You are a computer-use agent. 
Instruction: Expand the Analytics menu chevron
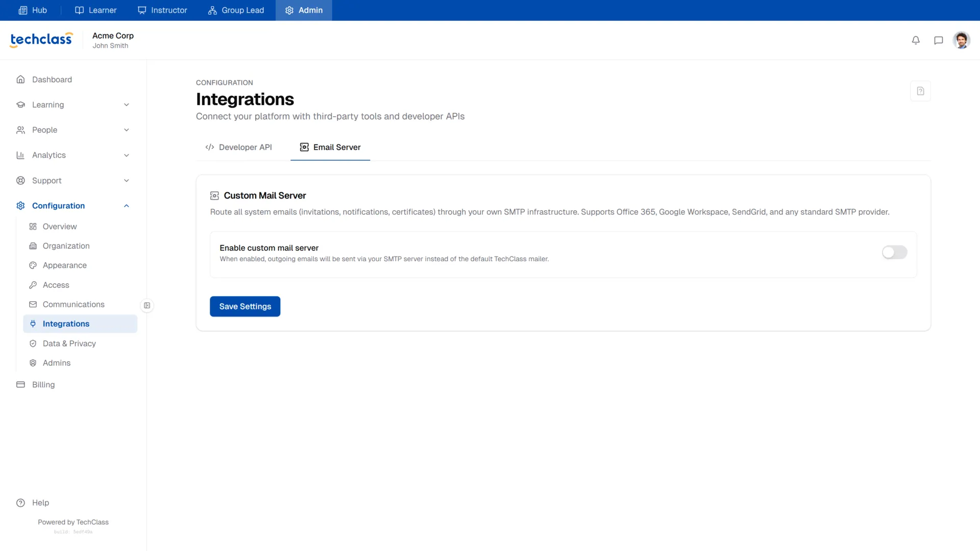click(127, 156)
